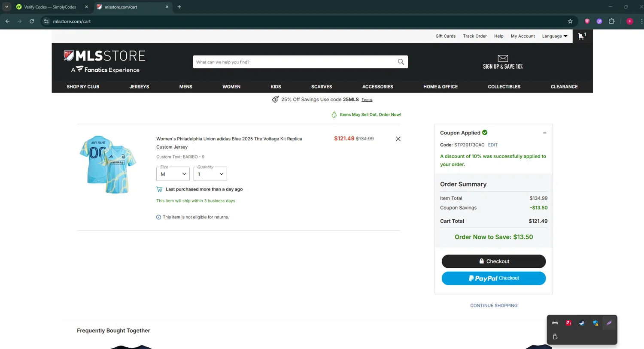Image resolution: width=644 pixels, height=349 pixels.
Task: Reload the page with refresh icon
Action: (x=32, y=21)
